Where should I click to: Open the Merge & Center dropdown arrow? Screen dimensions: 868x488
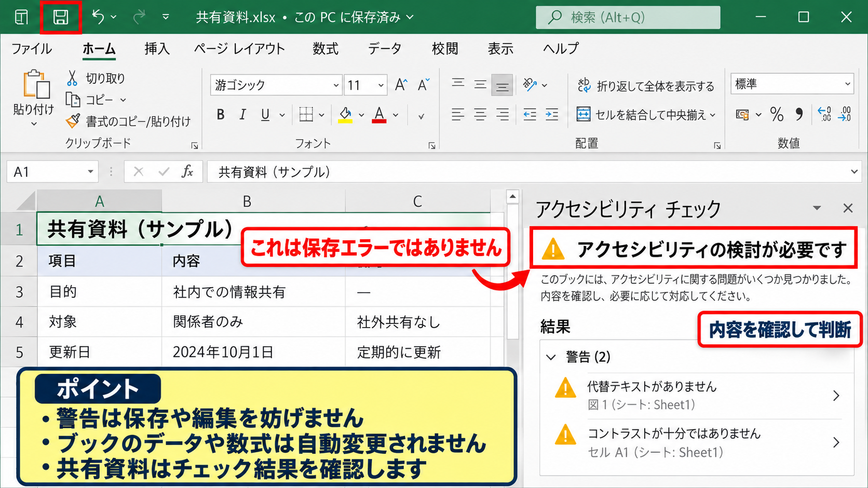[713, 115]
